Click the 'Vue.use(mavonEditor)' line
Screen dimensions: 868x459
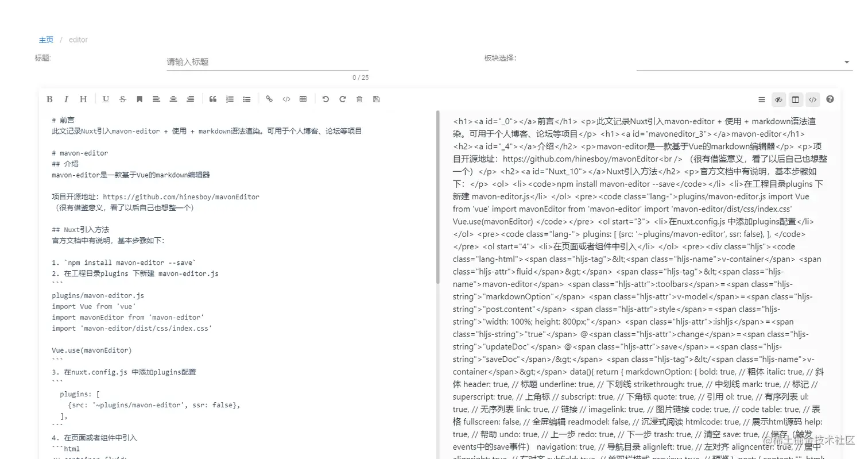point(92,350)
